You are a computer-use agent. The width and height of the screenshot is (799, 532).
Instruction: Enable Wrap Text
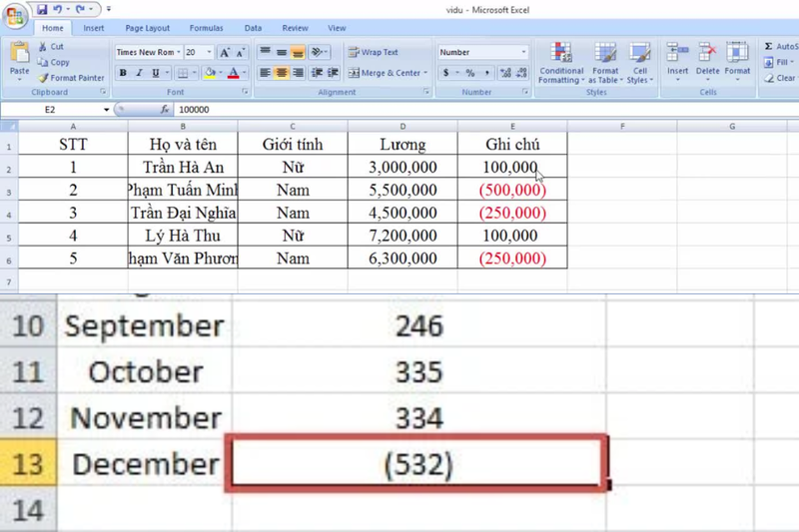point(373,52)
